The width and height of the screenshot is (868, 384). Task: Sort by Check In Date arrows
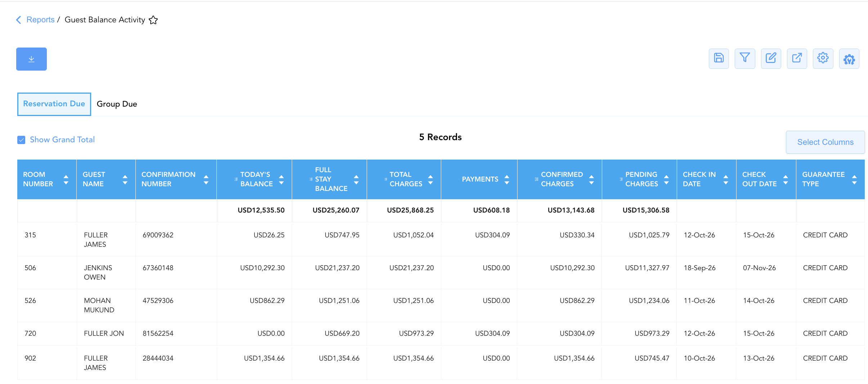[x=726, y=179]
